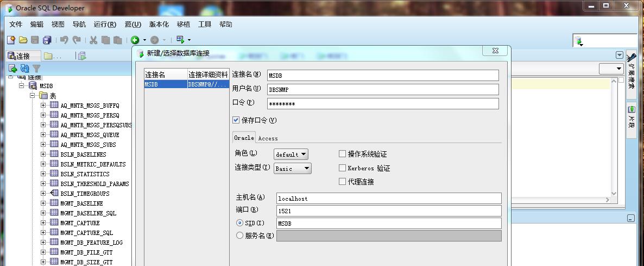Click the Open folder toolbar icon
The height and width of the screenshot is (266, 644).
click(23, 40)
